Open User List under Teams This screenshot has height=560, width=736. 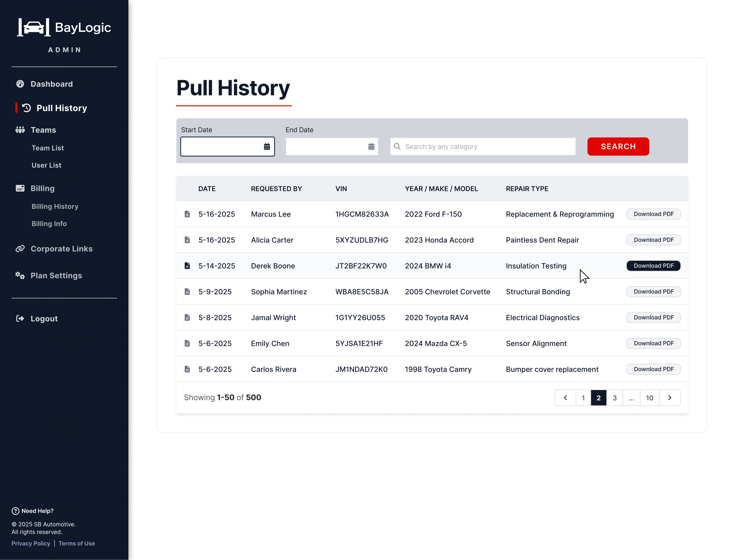click(x=46, y=165)
